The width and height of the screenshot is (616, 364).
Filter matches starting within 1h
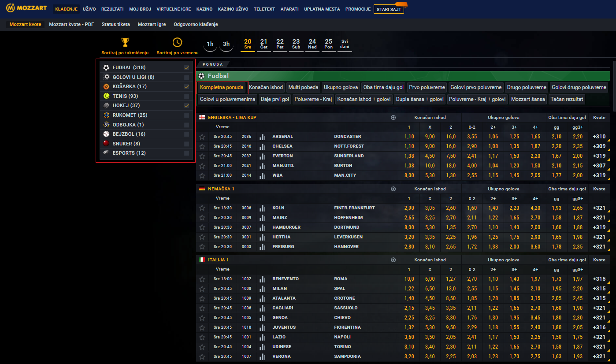[x=210, y=44]
